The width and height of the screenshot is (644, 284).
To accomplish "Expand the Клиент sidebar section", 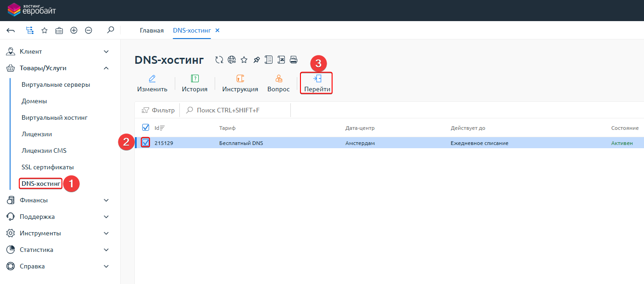I will (x=106, y=51).
